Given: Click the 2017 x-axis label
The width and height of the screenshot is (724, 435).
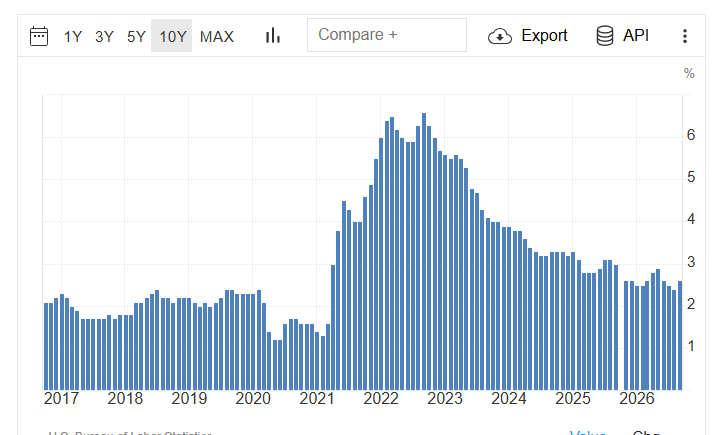Looking at the screenshot, I should tap(61, 399).
